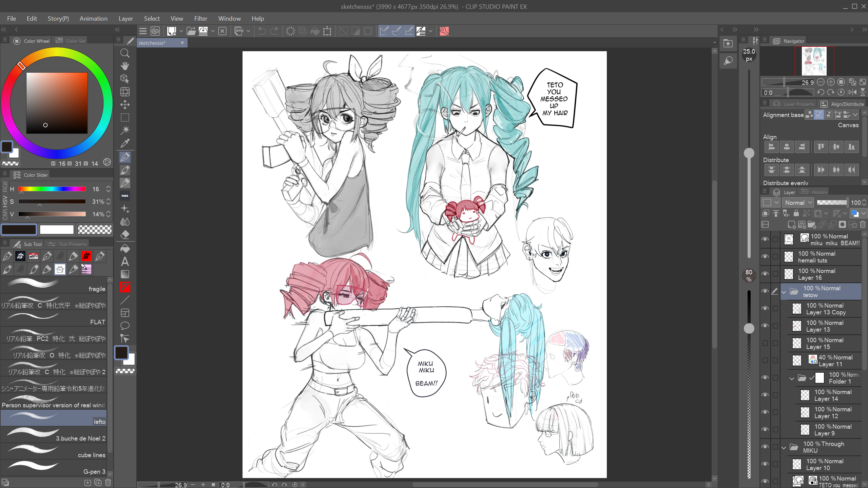Click the white sub color swatch
Screen dimensions: 868x488
tap(57, 230)
